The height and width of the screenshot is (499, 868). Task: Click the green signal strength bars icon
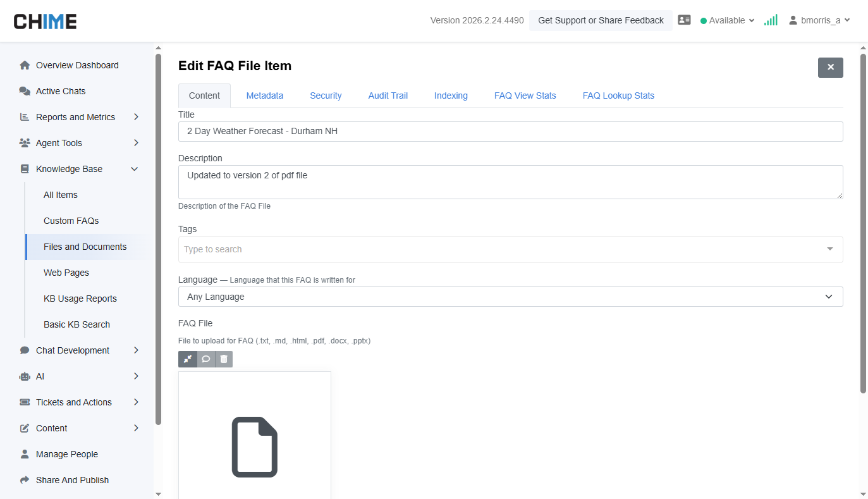pyautogui.click(x=771, y=20)
